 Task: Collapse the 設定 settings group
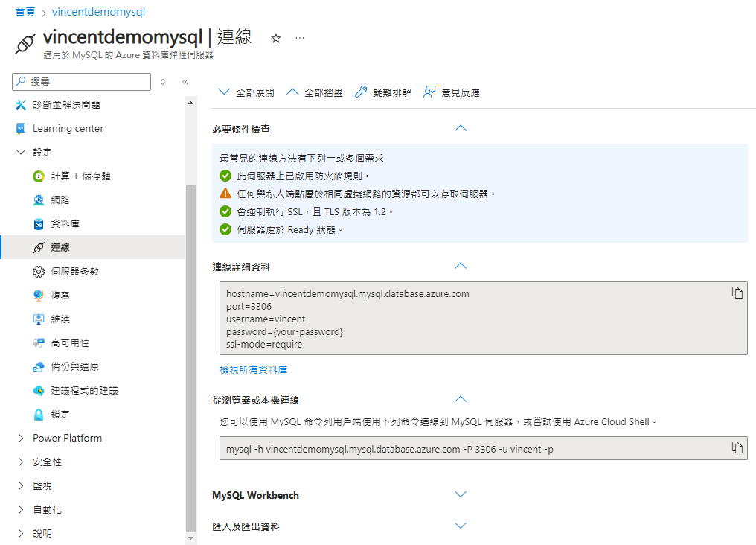click(21, 153)
